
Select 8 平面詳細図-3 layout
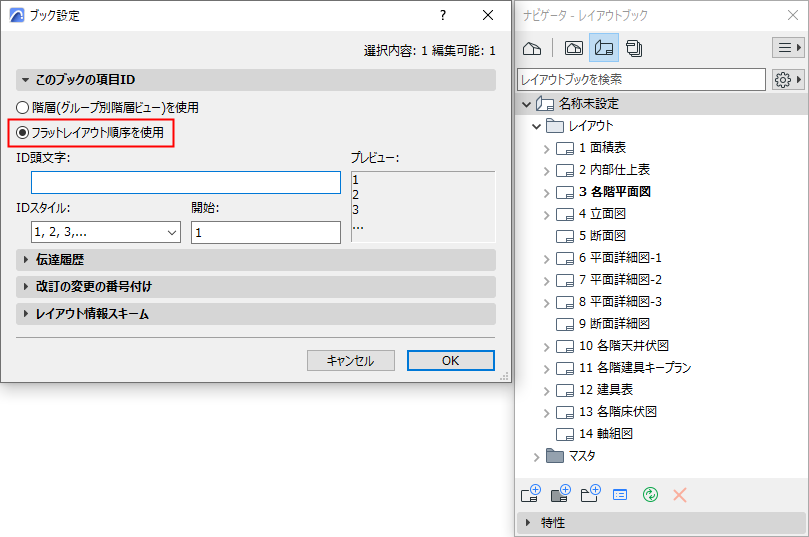click(x=620, y=302)
